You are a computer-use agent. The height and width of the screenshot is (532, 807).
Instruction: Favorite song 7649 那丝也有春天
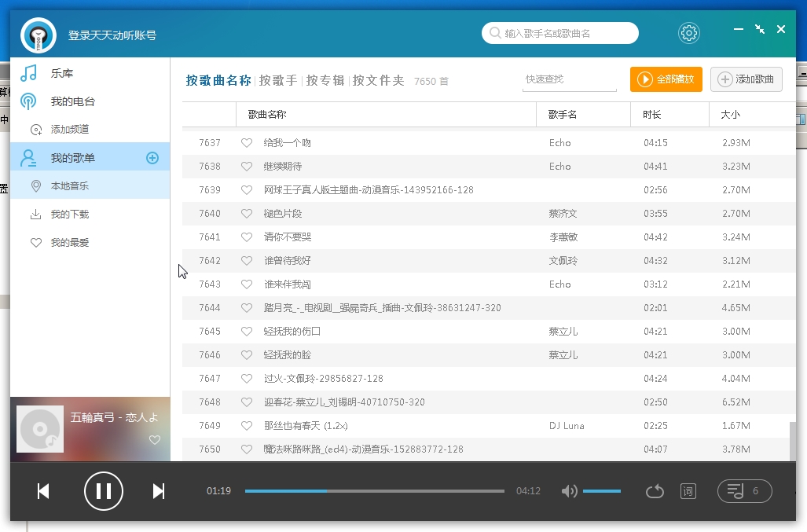(x=247, y=425)
